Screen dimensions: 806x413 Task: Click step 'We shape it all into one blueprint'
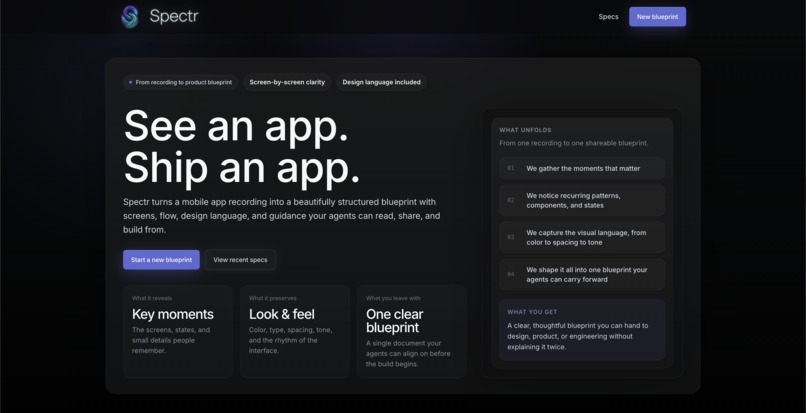[582, 274]
